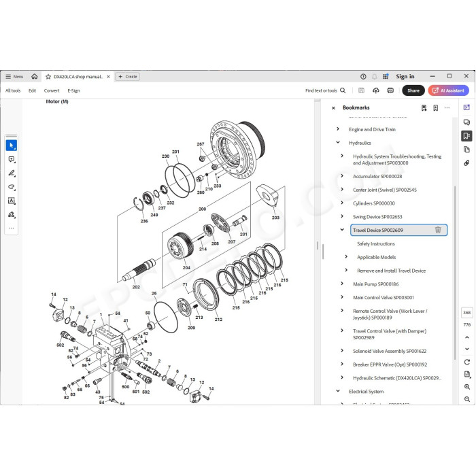Viewport: 476px width, 476px height.
Task: Open Breaker EPPR Valve (Opt) SP000192 bookmark
Action: [390, 364]
